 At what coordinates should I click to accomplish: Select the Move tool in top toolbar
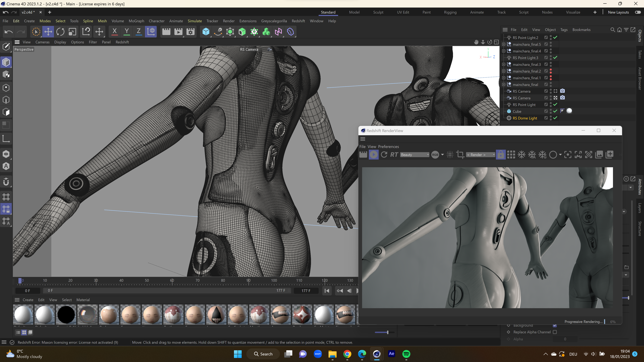coord(48,32)
